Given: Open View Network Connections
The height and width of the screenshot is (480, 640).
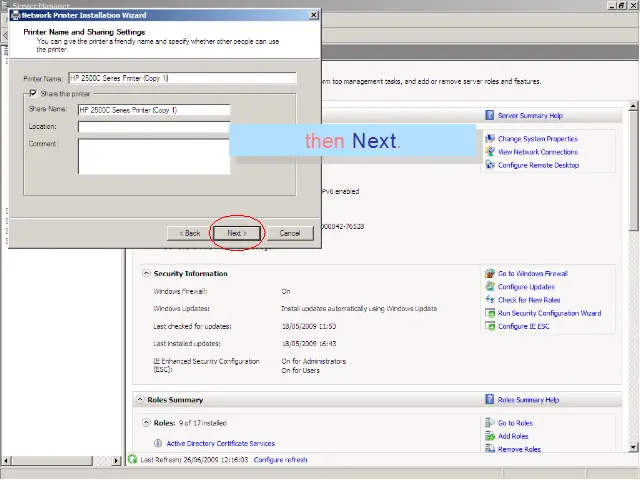Looking at the screenshot, I should [x=538, y=152].
